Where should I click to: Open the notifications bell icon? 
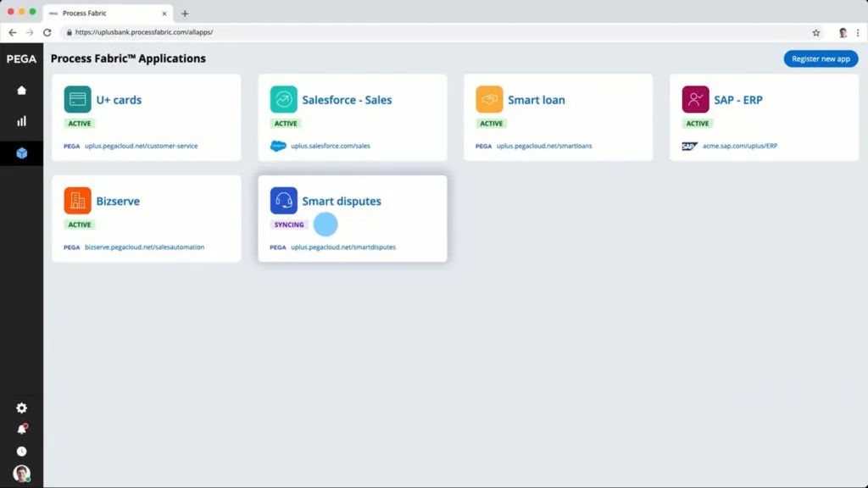[21, 430]
